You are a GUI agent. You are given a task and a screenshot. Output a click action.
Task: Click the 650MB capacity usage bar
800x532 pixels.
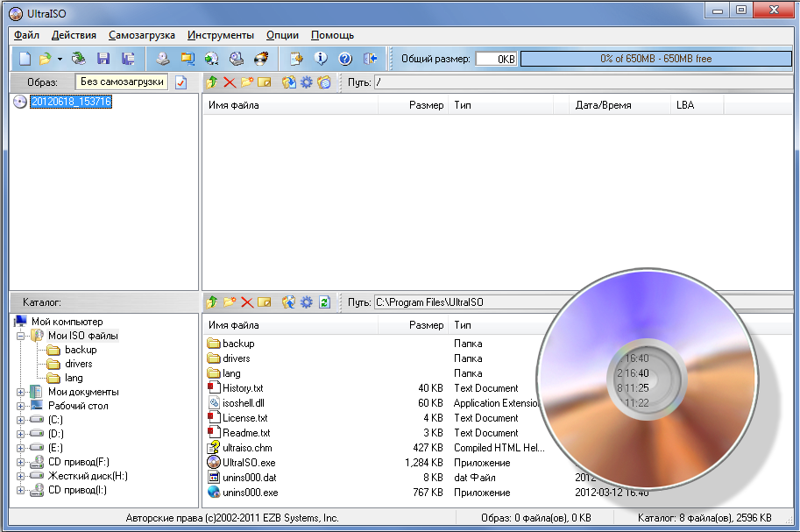[x=655, y=59]
